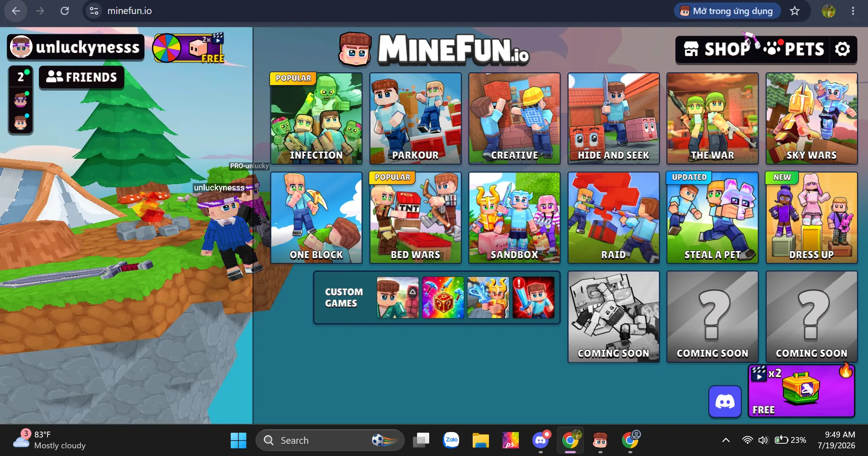The image size is (868, 456).
Task: Open the Photoshop-style PS taskbar app
Action: pos(511,440)
